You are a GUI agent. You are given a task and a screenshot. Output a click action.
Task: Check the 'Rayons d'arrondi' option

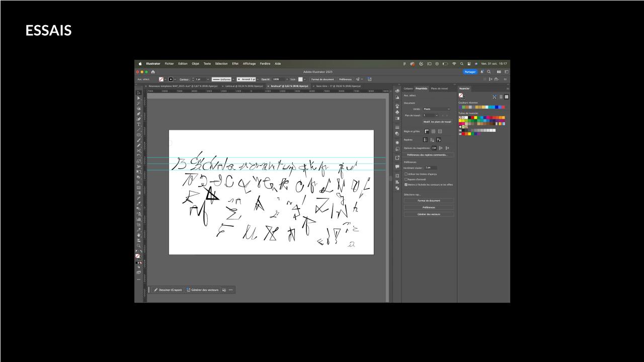click(x=406, y=179)
